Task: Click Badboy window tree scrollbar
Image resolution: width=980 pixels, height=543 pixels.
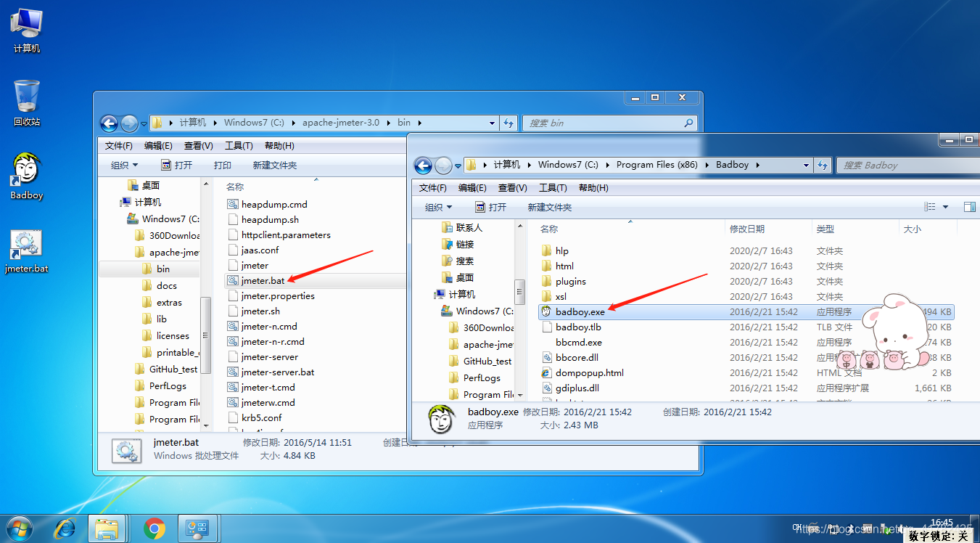Action: pyautogui.click(x=519, y=292)
